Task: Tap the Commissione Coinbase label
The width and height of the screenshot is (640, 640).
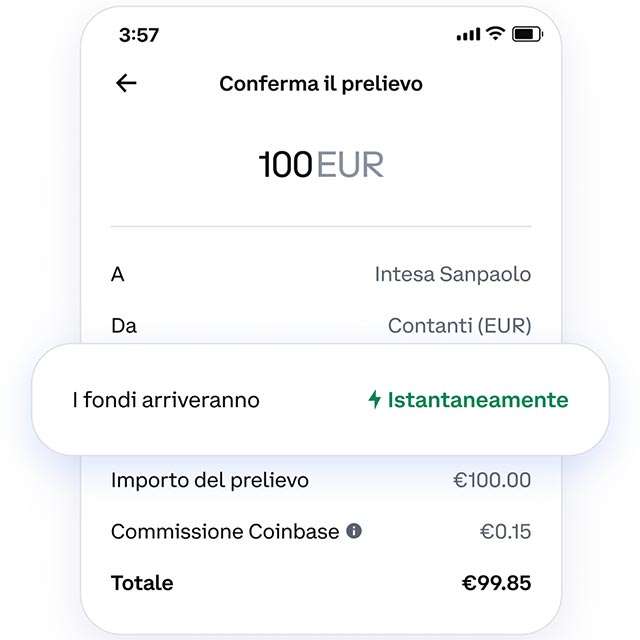Action: click(225, 532)
